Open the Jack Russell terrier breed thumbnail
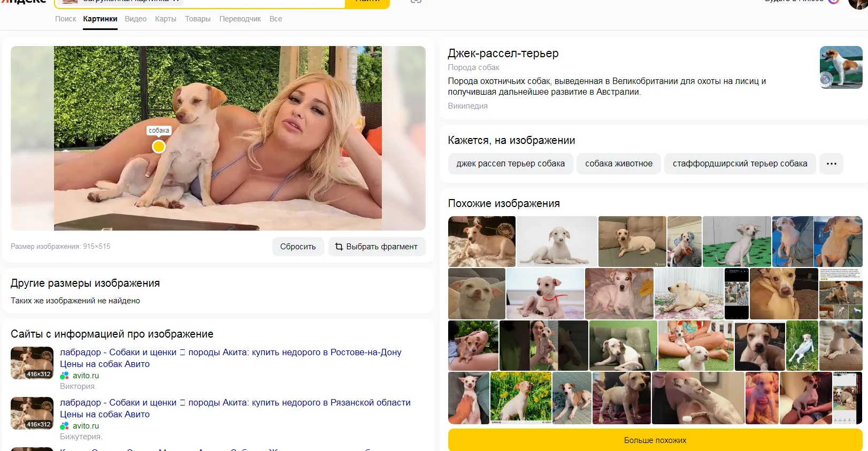 point(841,67)
